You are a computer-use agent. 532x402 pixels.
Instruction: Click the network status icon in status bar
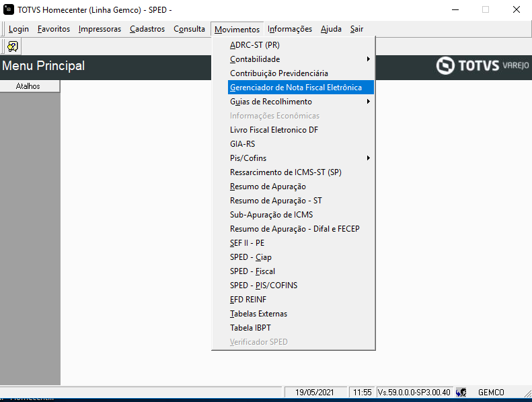click(461, 392)
